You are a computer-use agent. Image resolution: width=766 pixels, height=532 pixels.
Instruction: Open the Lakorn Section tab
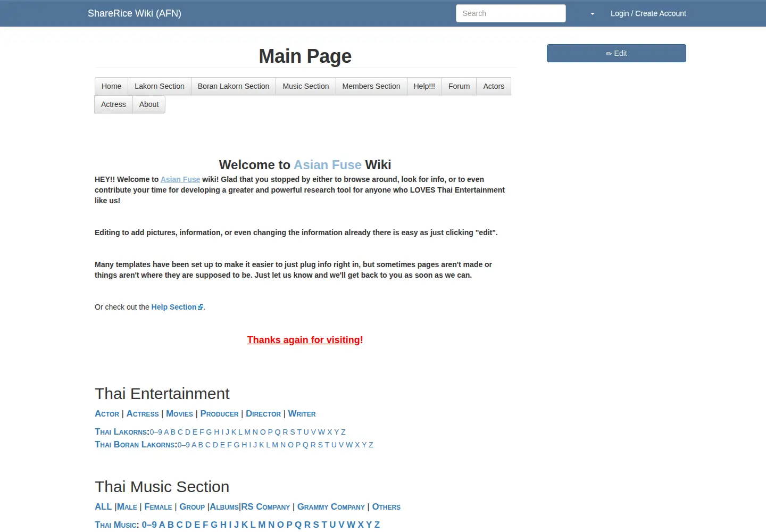point(159,86)
